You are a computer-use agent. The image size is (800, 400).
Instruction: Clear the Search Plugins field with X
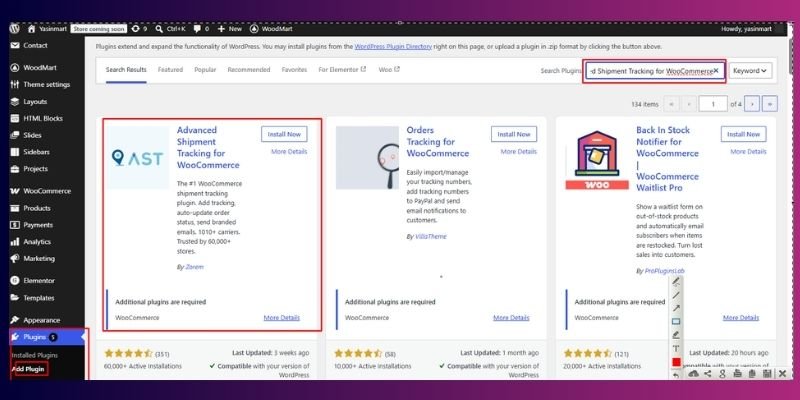tap(716, 71)
